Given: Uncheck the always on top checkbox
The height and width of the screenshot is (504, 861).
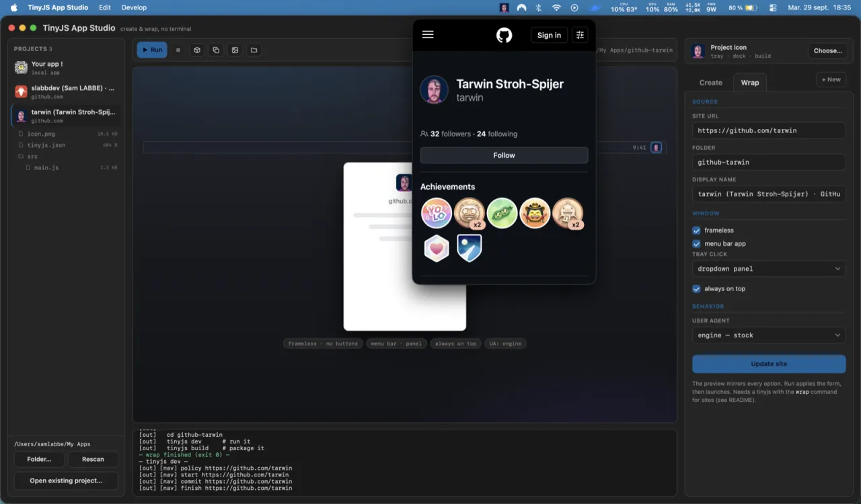Looking at the screenshot, I should 697,289.
